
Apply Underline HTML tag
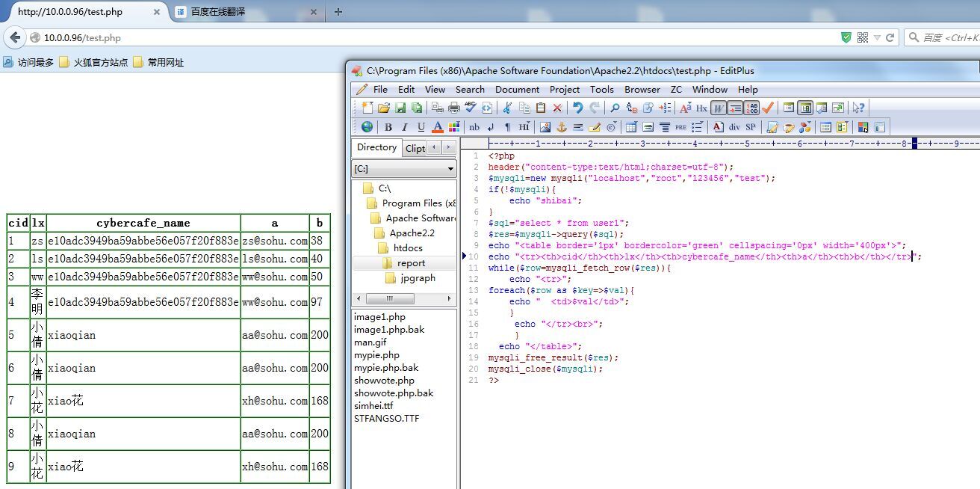point(421,127)
